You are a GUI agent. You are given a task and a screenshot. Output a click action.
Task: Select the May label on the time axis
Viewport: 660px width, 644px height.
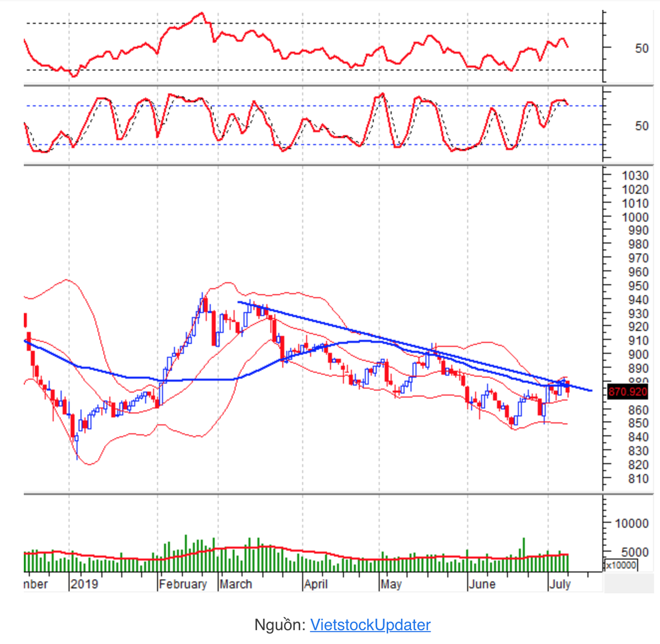pyautogui.click(x=391, y=584)
